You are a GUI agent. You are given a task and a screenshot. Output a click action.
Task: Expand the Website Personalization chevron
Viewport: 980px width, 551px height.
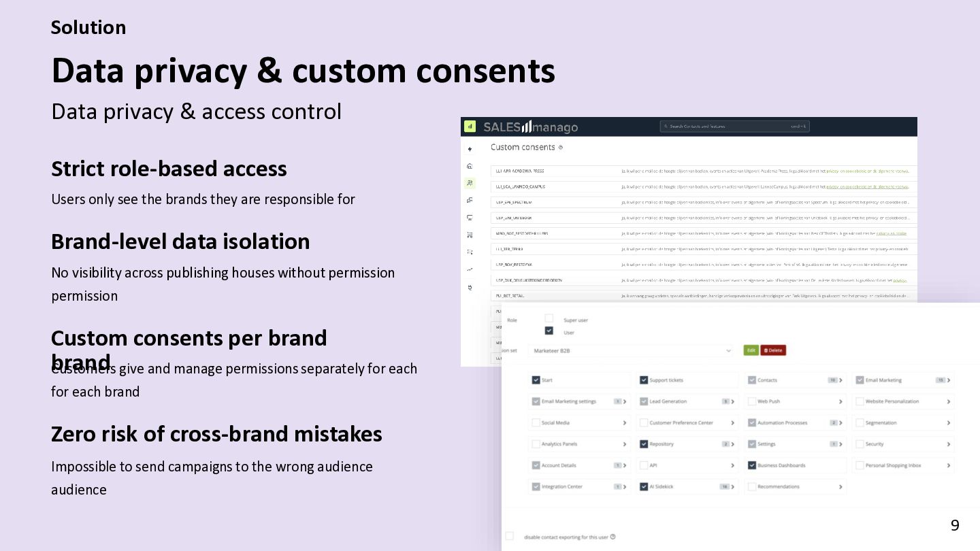click(949, 401)
